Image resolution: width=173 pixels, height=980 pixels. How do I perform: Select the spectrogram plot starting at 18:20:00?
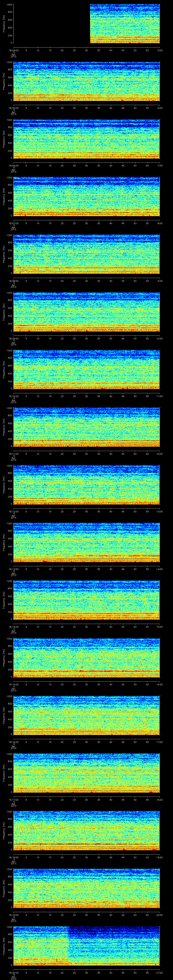pos(87,946)
